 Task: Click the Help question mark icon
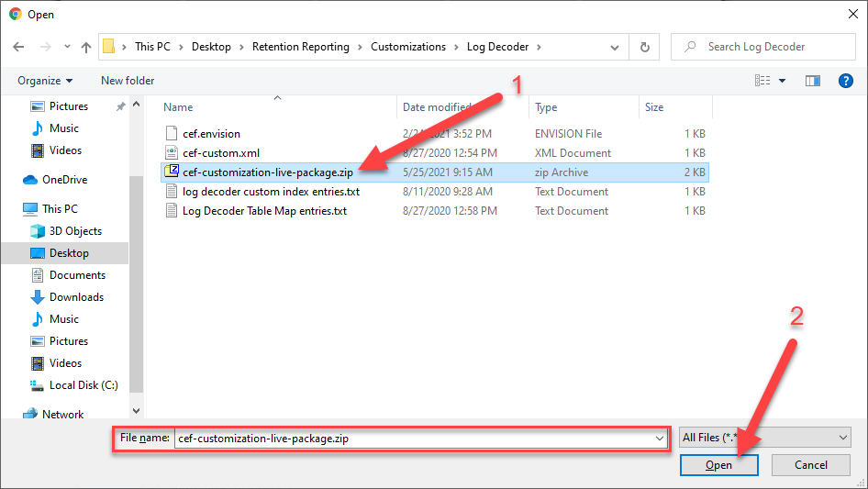click(846, 81)
